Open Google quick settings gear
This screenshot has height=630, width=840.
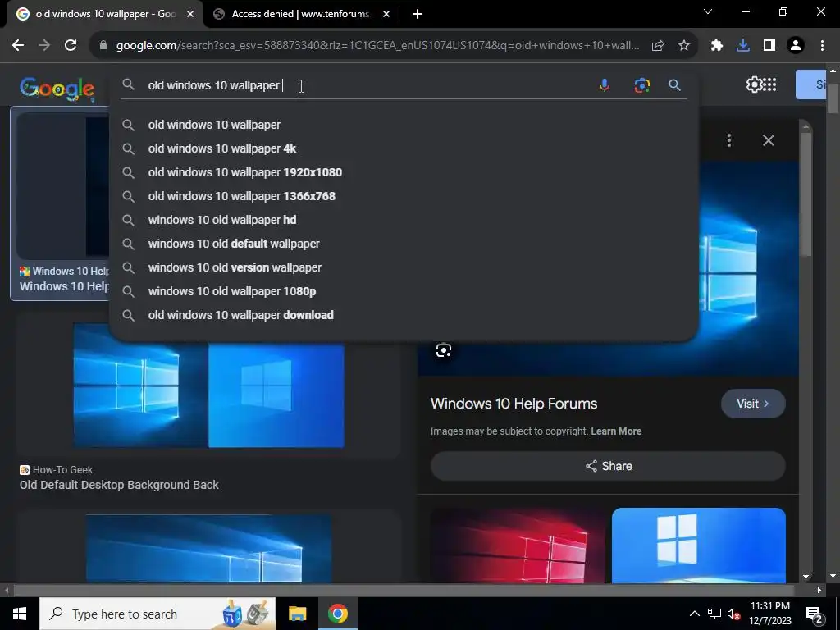pos(753,84)
